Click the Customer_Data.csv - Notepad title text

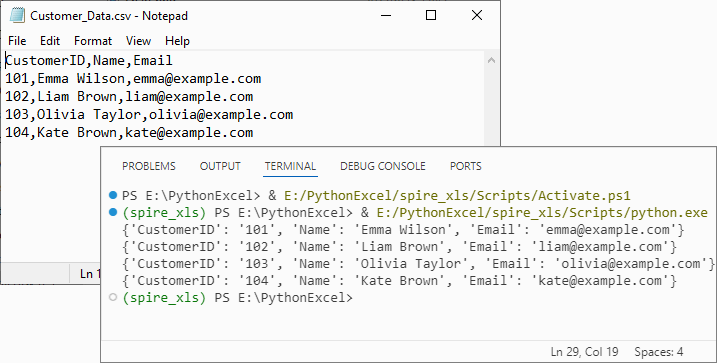pos(109,16)
